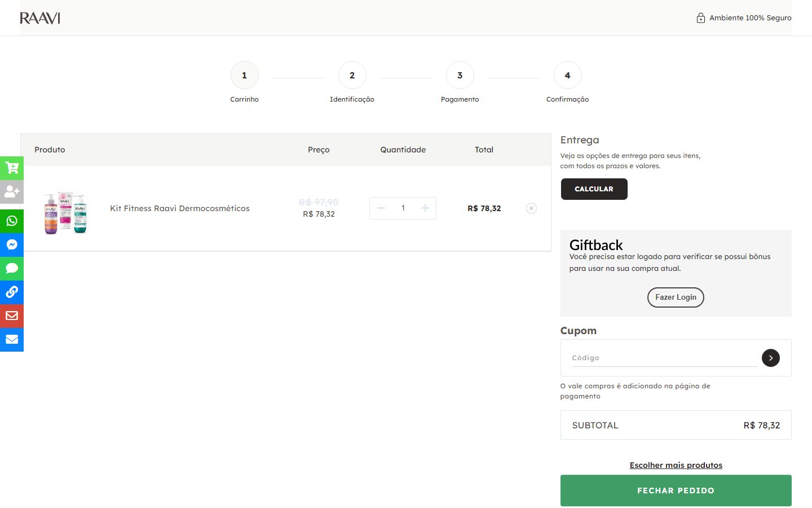Click the Preço column header
Viewport: 812px width, 508px height.
coord(319,150)
